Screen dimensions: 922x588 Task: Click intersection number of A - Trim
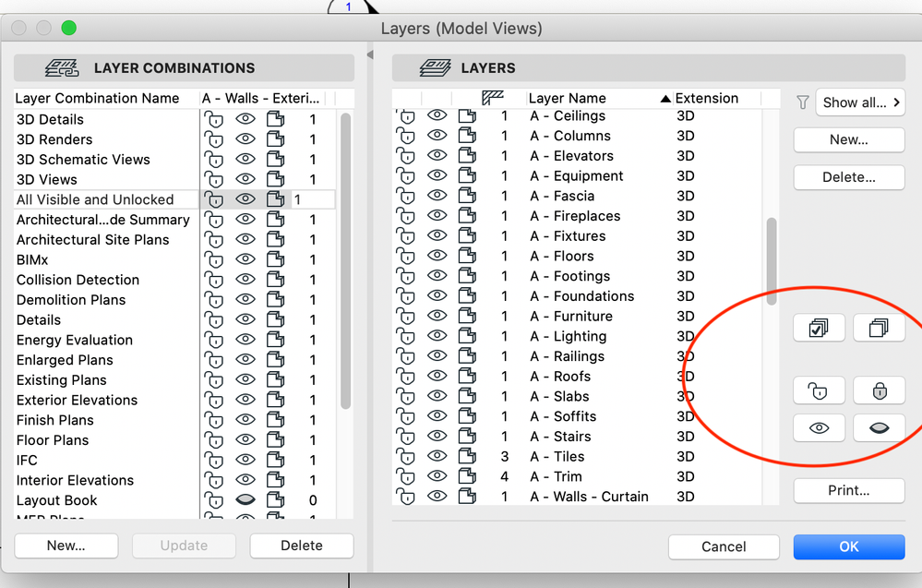(x=505, y=476)
